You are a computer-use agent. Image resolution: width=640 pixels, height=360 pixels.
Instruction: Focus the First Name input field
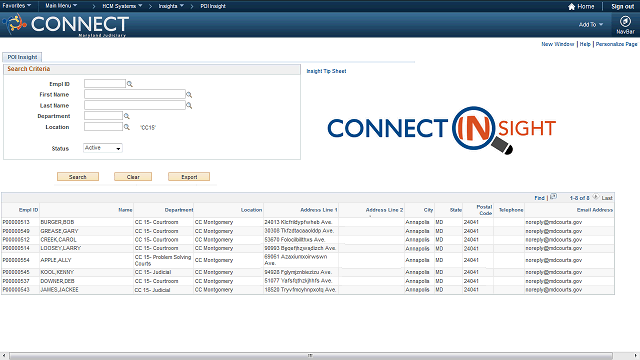135,94
